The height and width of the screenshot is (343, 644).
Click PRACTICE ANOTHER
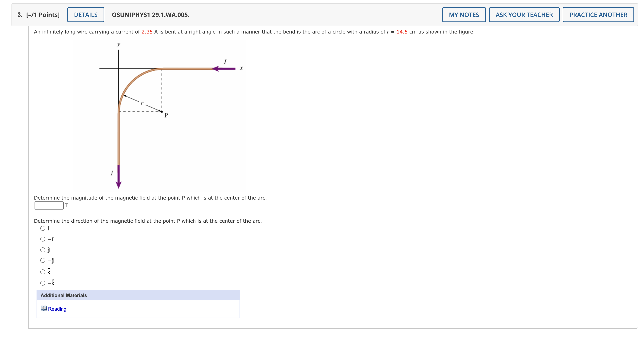pyautogui.click(x=598, y=14)
